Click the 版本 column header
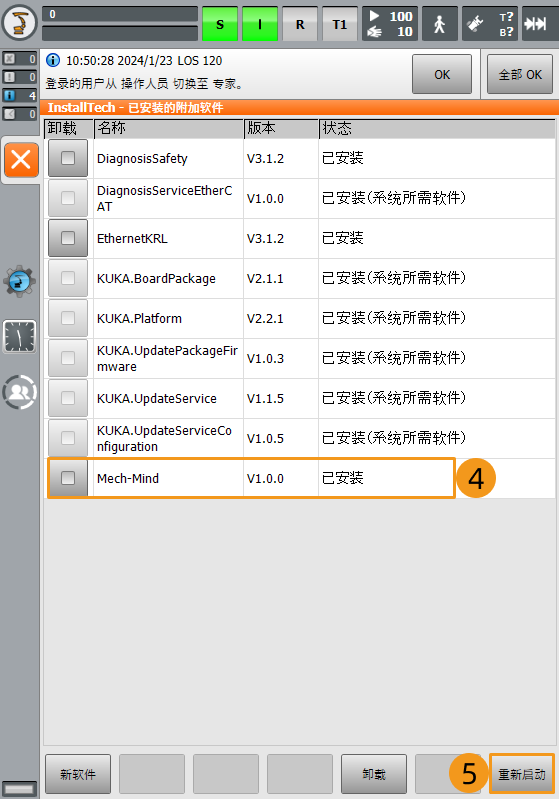 point(281,128)
